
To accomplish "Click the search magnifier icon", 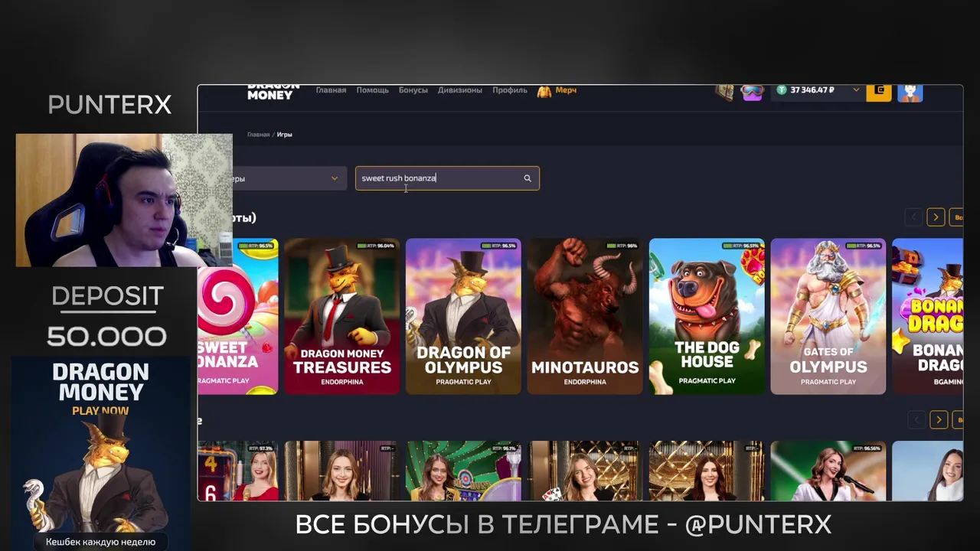I will 528,178.
